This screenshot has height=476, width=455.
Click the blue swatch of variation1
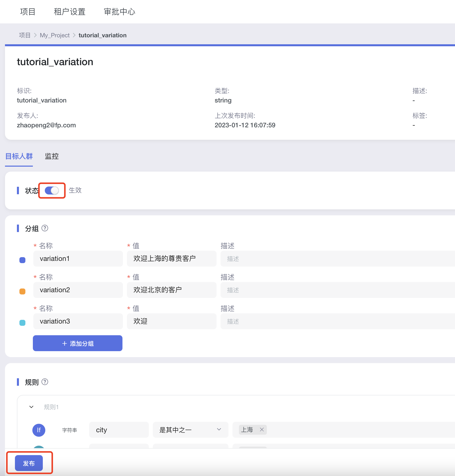click(22, 260)
